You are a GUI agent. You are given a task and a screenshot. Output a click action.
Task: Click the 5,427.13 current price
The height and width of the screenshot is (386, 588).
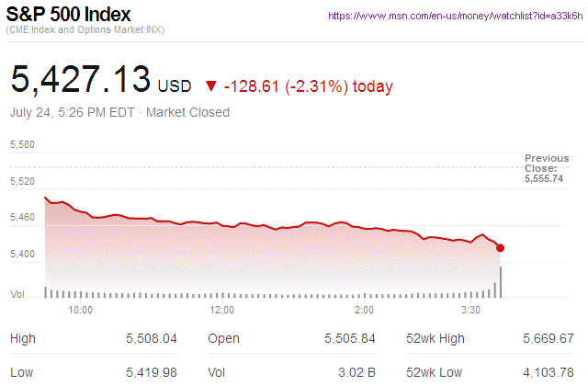pos(80,80)
